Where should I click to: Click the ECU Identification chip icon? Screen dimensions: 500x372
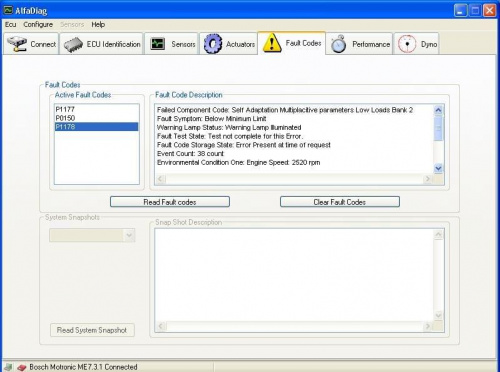tap(73, 45)
